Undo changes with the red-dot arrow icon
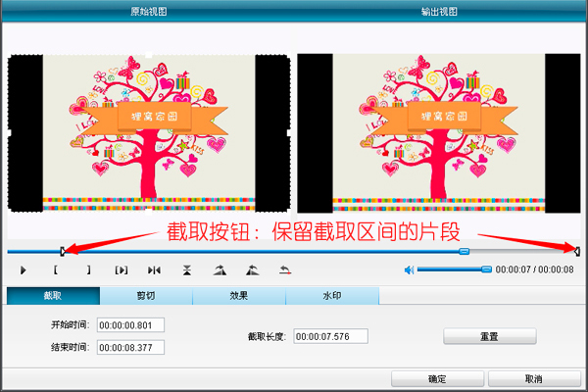 click(285, 270)
